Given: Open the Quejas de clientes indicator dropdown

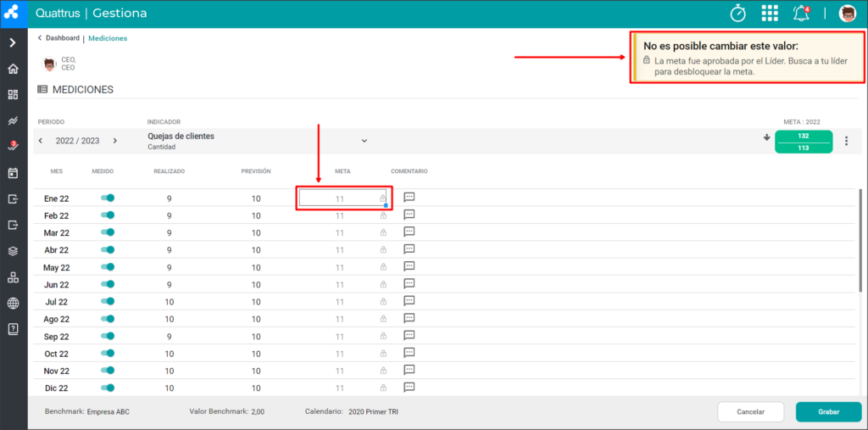Looking at the screenshot, I should coord(364,141).
